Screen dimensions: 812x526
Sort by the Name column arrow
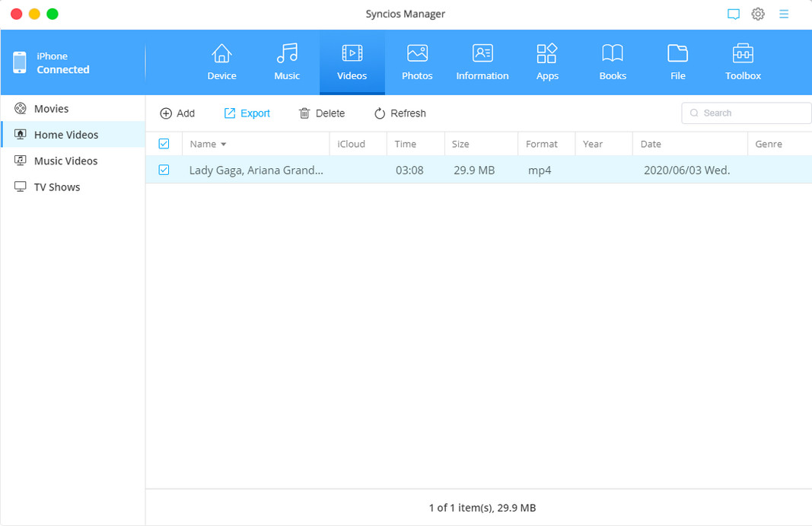[224, 144]
